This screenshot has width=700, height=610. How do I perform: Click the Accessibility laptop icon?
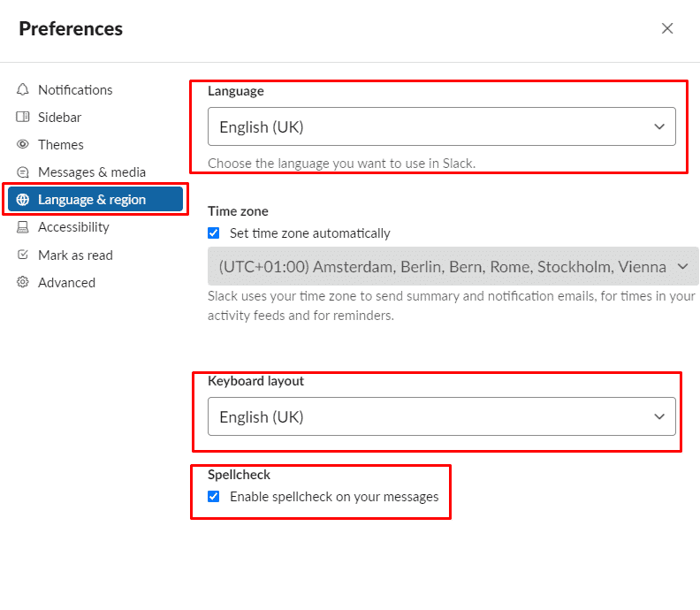tap(23, 227)
